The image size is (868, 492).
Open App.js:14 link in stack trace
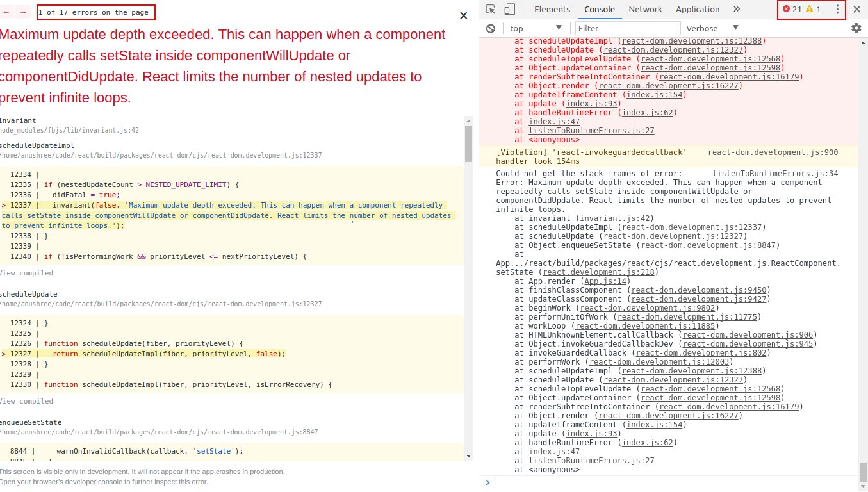[605, 281]
